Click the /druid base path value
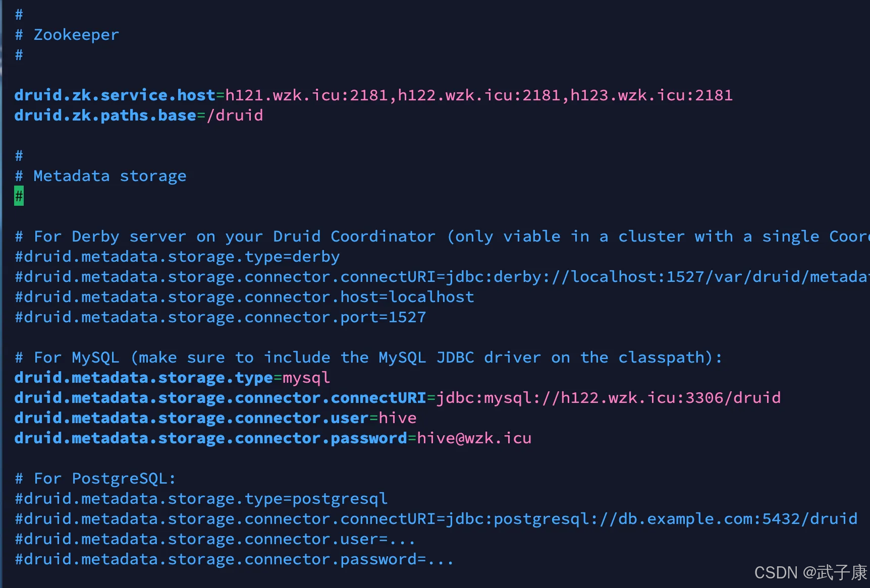This screenshot has height=588, width=870. [x=235, y=115]
